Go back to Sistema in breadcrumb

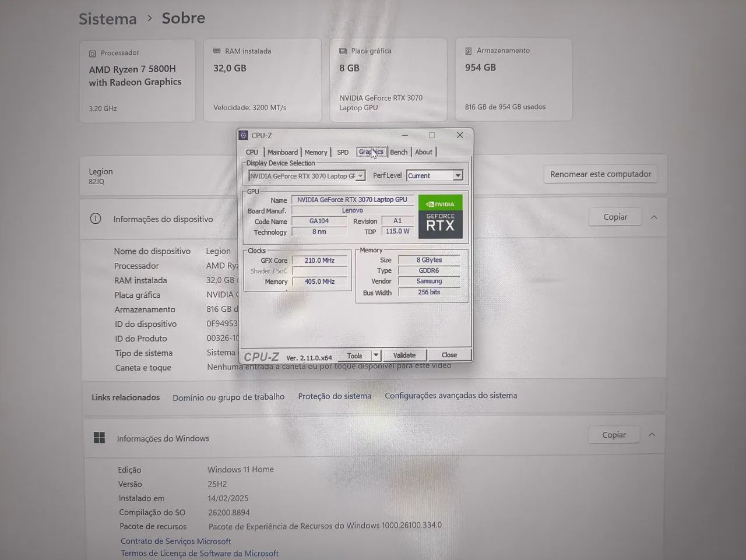(x=108, y=19)
